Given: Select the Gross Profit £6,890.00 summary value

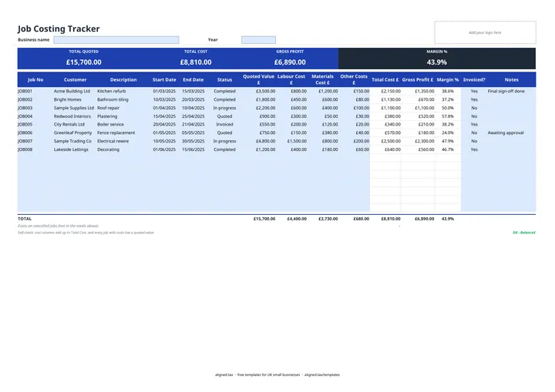Looking at the screenshot, I should pyautogui.click(x=290, y=62).
